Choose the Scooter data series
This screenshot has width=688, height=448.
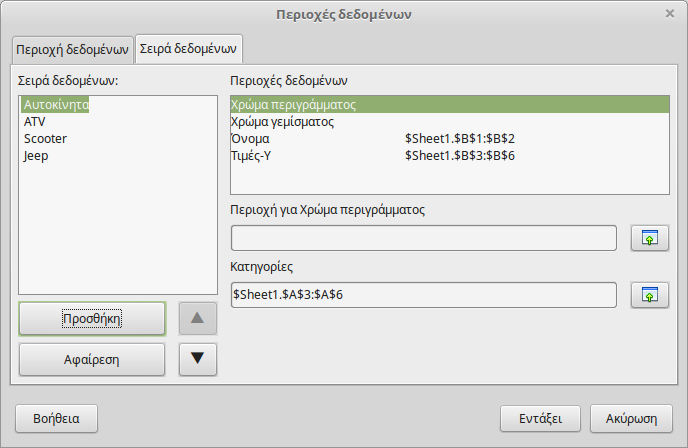point(44,139)
